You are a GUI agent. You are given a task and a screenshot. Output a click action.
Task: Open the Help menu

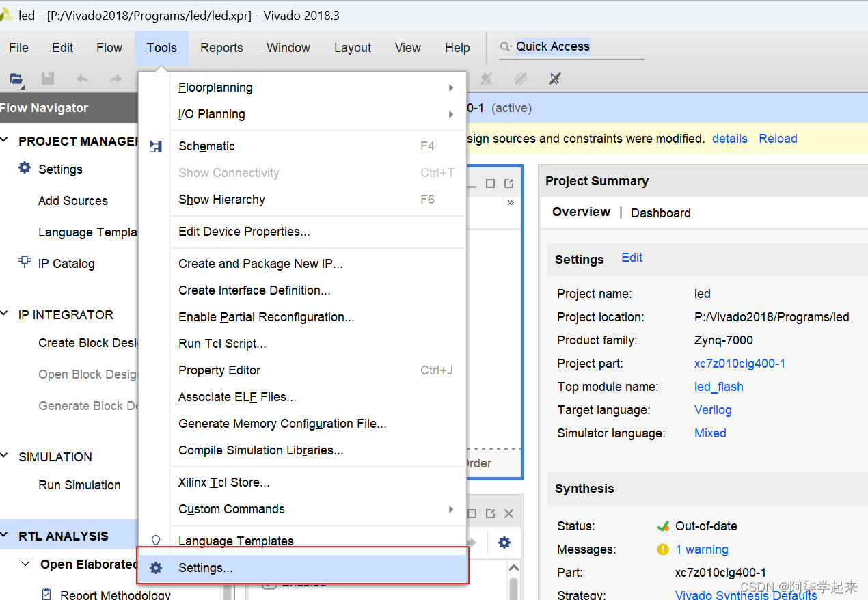457,48
